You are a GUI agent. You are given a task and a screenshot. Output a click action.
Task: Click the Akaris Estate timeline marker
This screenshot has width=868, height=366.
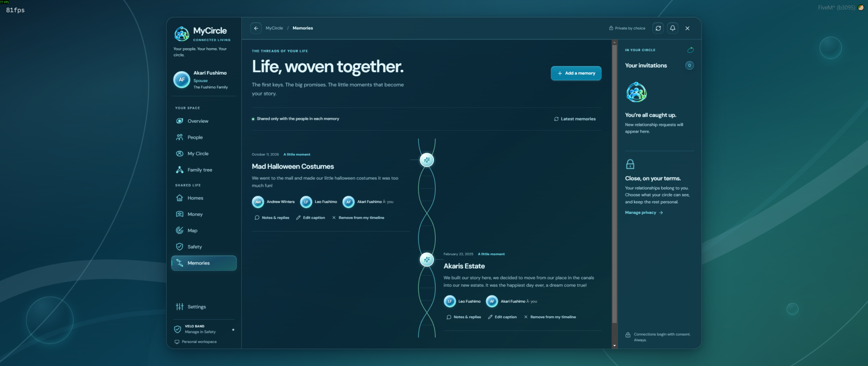(x=427, y=260)
